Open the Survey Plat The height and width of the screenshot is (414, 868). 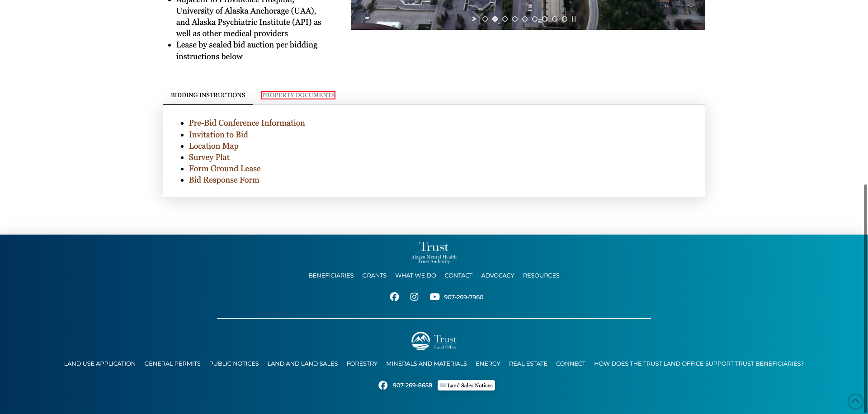coord(209,157)
